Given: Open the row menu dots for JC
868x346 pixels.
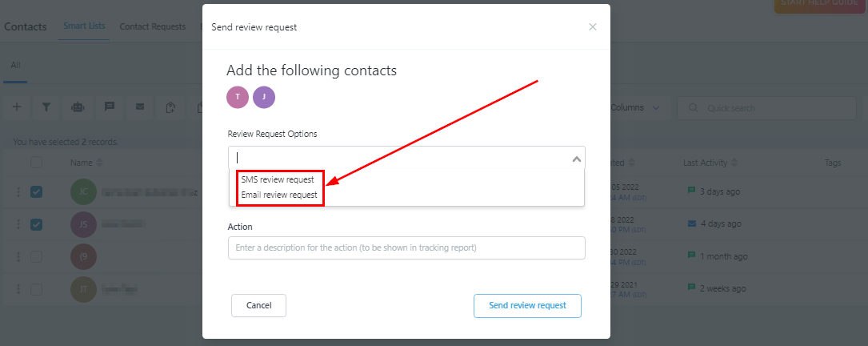Looking at the screenshot, I should point(18,192).
